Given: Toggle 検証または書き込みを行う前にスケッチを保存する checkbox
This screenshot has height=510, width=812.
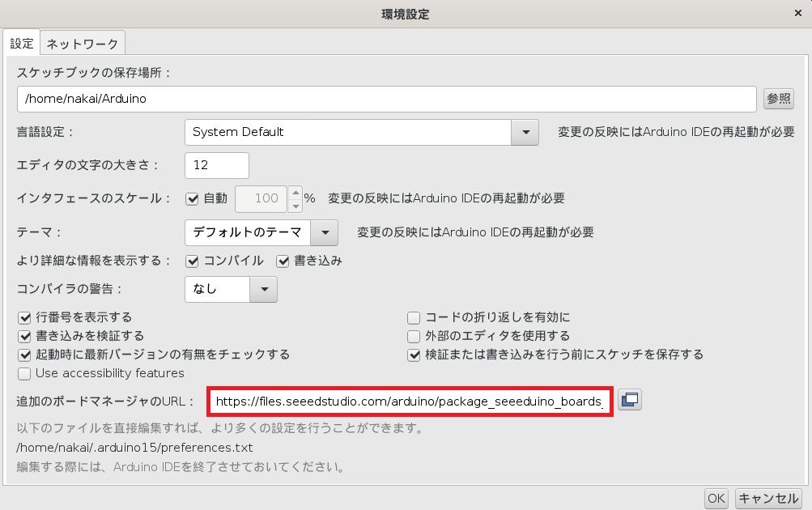Looking at the screenshot, I should pos(413,355).
